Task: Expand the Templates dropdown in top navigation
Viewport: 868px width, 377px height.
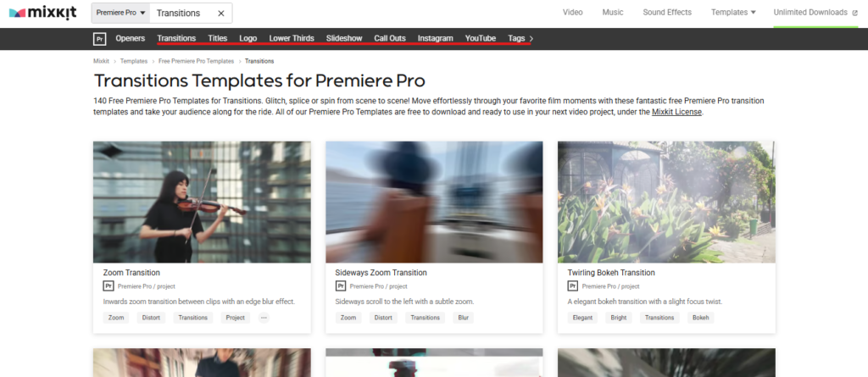Action: click(733, 12)
